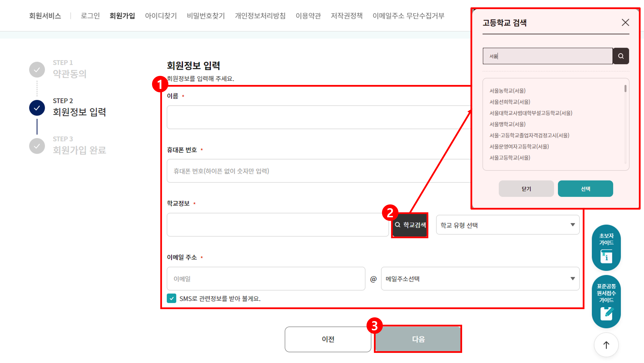Select 서울선희학교(서울) from list
This screenshot has height=363, width=644.
tap(510, 102)
